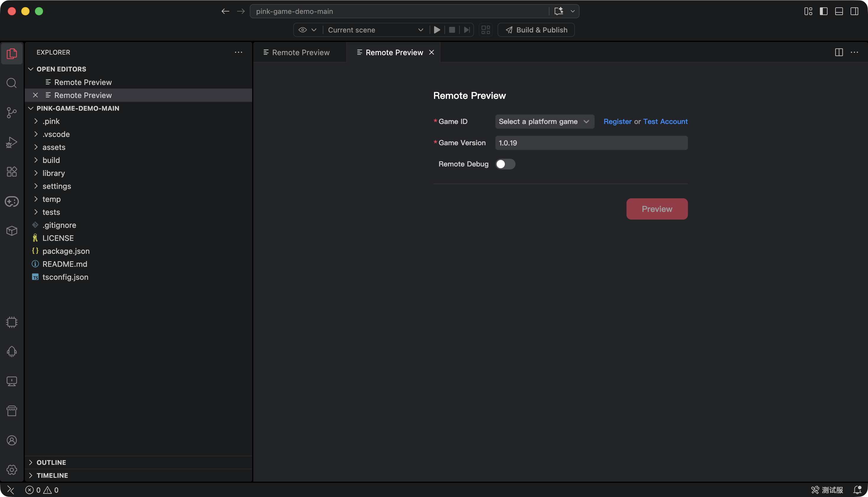The height and width of the screenshot is (497, 868).
Task: Open the Select a platform game dropdown
Action: pyautogui.click(x=545, y=122)
